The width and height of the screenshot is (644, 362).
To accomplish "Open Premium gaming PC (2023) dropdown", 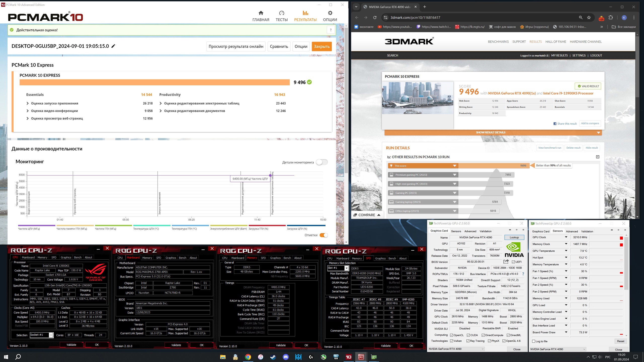I will click(455, 175).
